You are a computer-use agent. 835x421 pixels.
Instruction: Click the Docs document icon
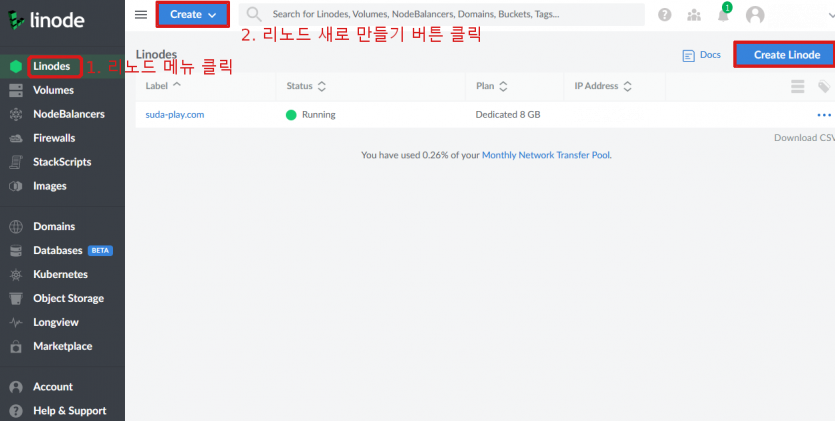coord(689,55)
